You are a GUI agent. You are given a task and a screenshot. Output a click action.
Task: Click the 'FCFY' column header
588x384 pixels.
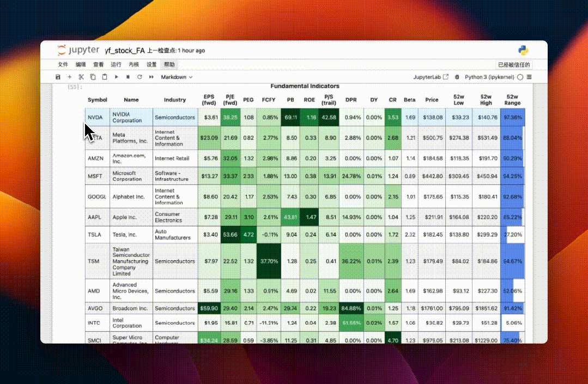coord(269,100)
